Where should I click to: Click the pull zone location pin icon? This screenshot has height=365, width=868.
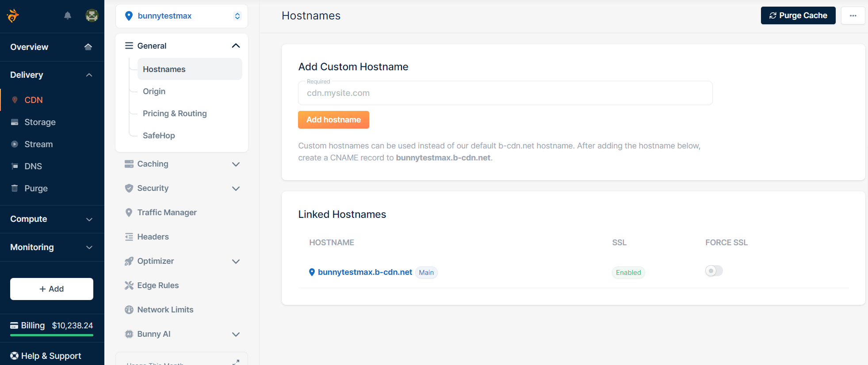[x=129, y=16]
